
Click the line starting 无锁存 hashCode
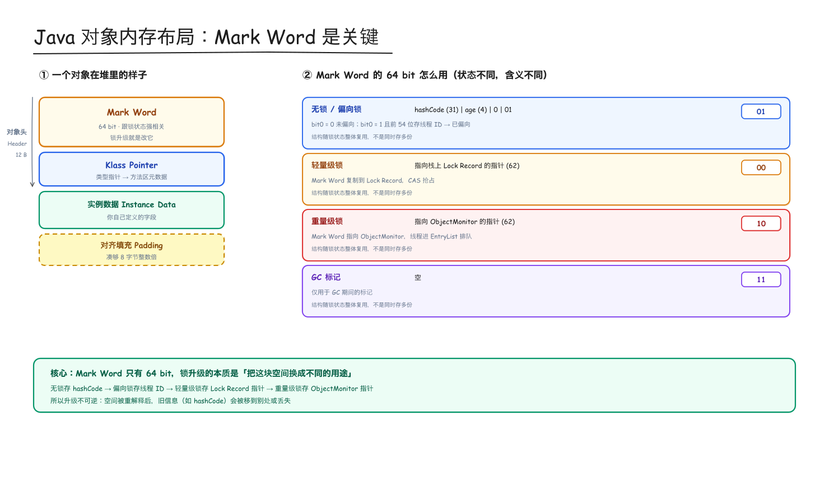212,389
